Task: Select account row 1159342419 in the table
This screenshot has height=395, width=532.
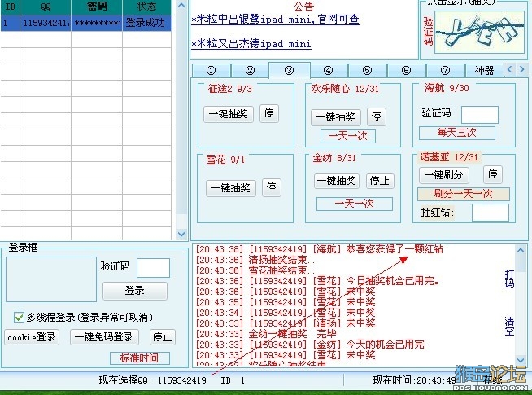Action: (86, 23)
